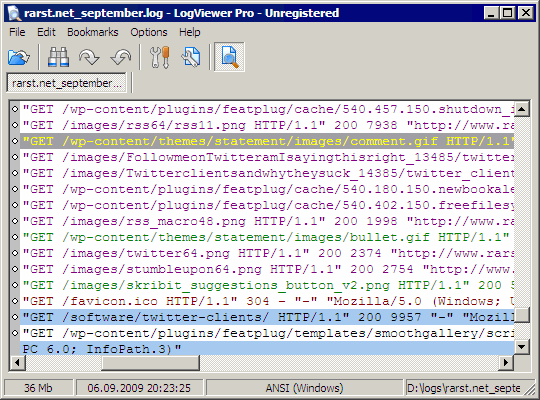
Task: Toggle bookmark marker on comment.gif line
Action: [x=15, y=141]
